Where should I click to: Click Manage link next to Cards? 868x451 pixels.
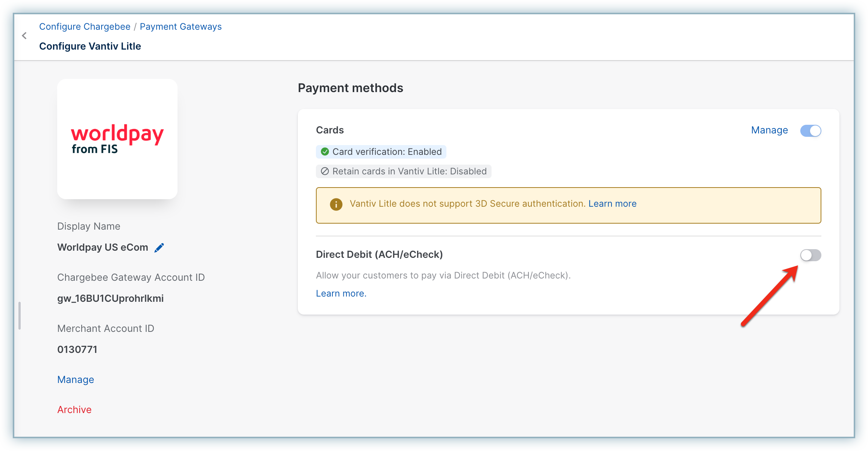(x=769, y=130)
